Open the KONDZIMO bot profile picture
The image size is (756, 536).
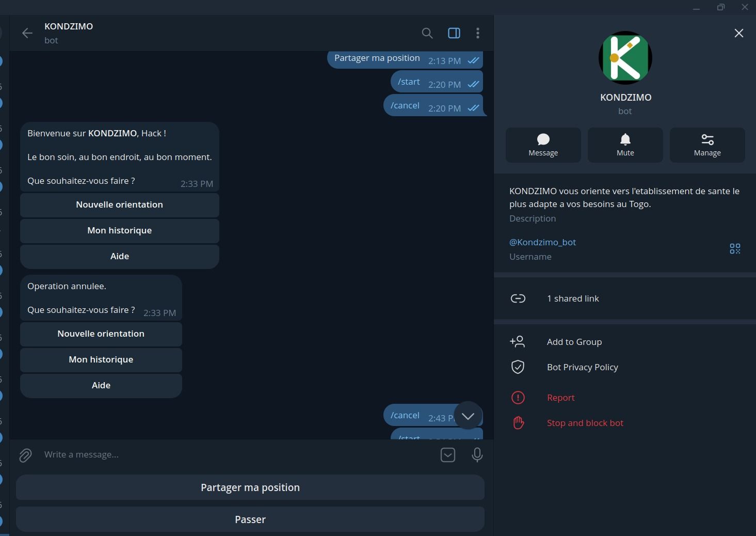[x=625, y=58]
